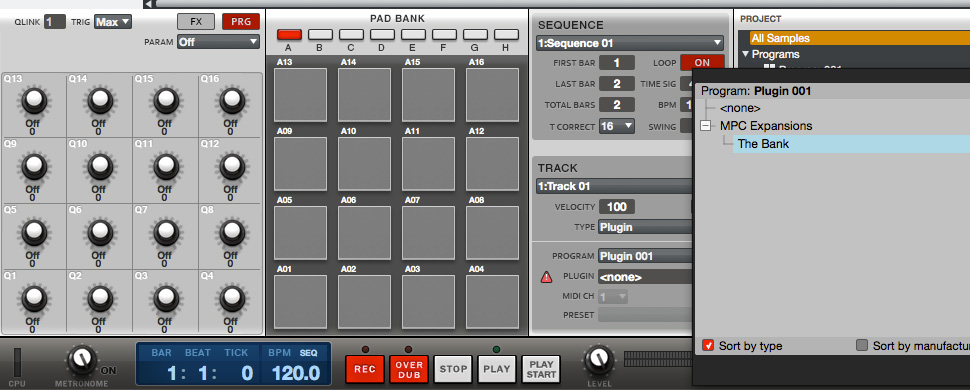Image resolution: width=970 pixels, height=390 pixels.
Task: Click the red PRG button
Action: pos(241,22)
